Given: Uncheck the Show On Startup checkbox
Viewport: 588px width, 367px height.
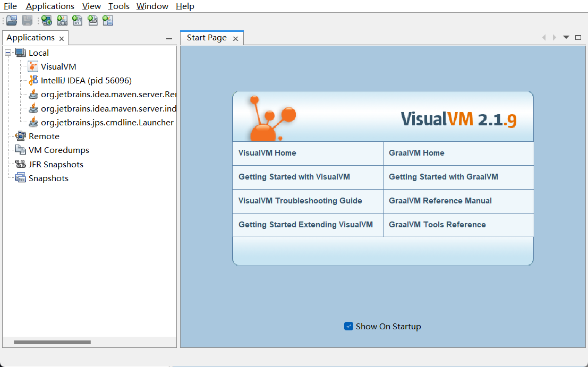Looking at the screenshot, I should pyautogui.click(x=348, y=326).
